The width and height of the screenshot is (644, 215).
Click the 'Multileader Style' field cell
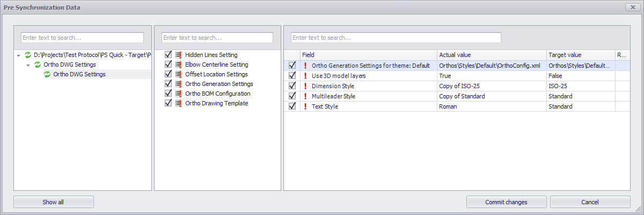pos(368,96)
